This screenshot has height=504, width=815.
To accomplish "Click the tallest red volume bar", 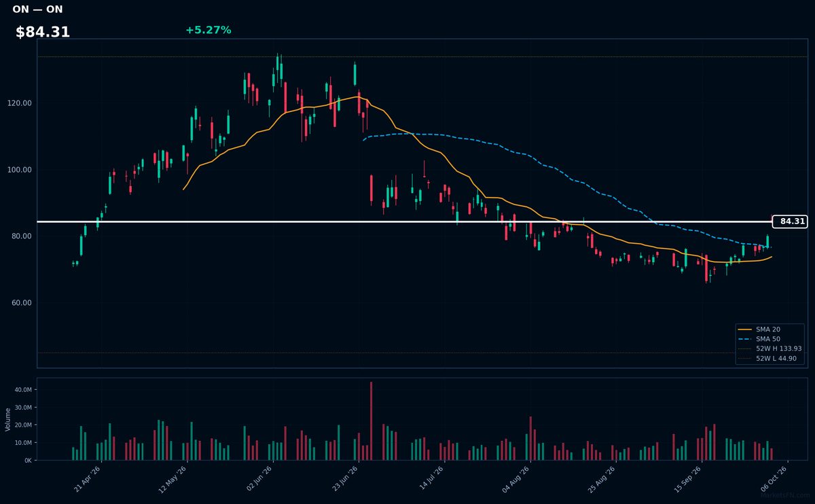I will pos(371,421).
